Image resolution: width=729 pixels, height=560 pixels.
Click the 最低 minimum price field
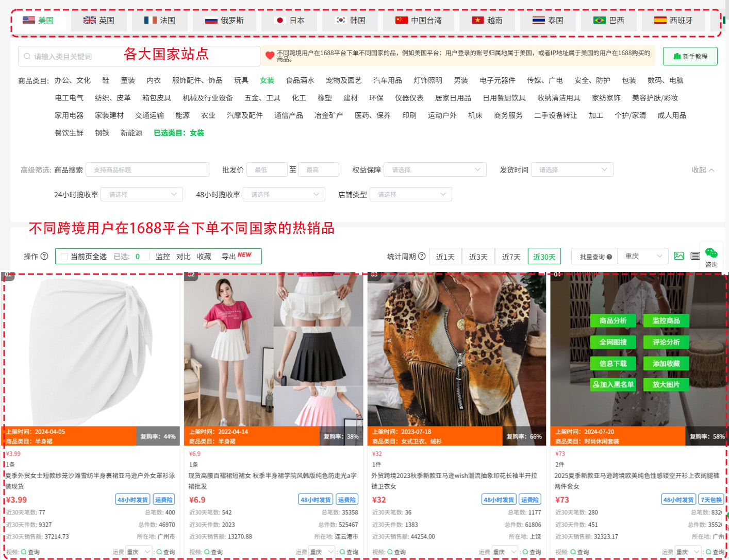(267, 169)
